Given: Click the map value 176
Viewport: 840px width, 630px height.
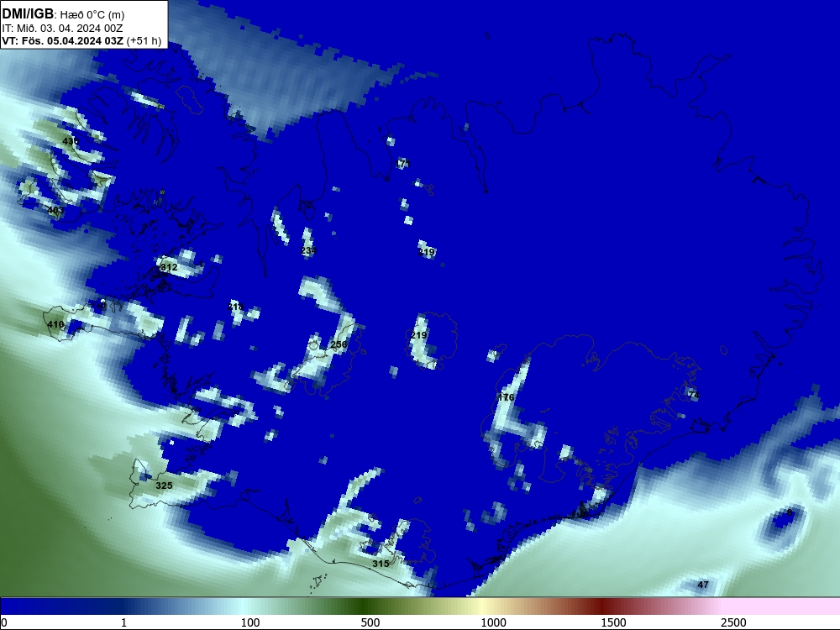Looking at the screenshot, I should 506,397.
